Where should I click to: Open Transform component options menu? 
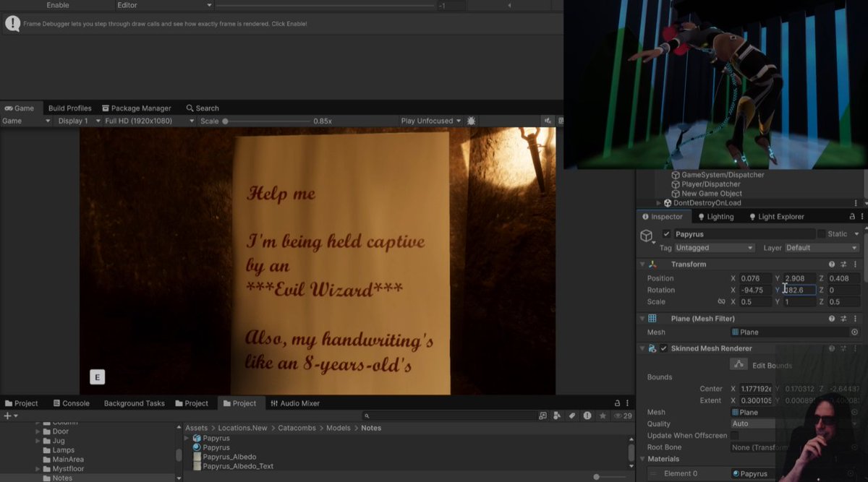pyautogui.click(x=855, y=264)
